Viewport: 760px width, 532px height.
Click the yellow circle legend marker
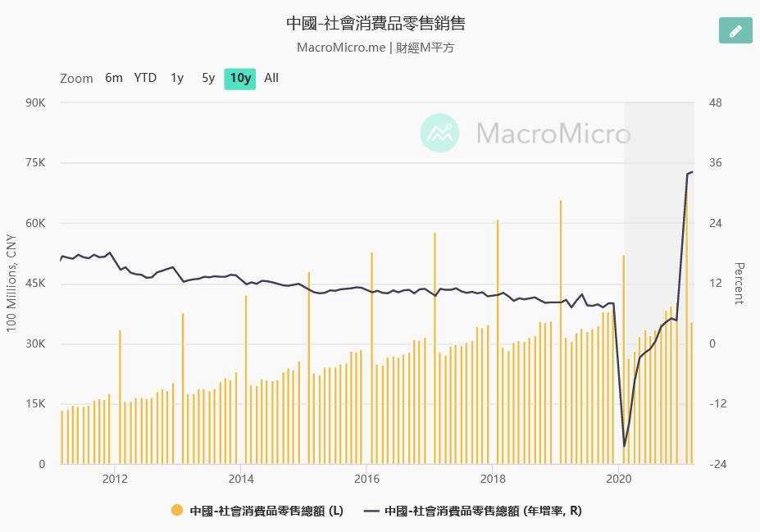(176, 510)
